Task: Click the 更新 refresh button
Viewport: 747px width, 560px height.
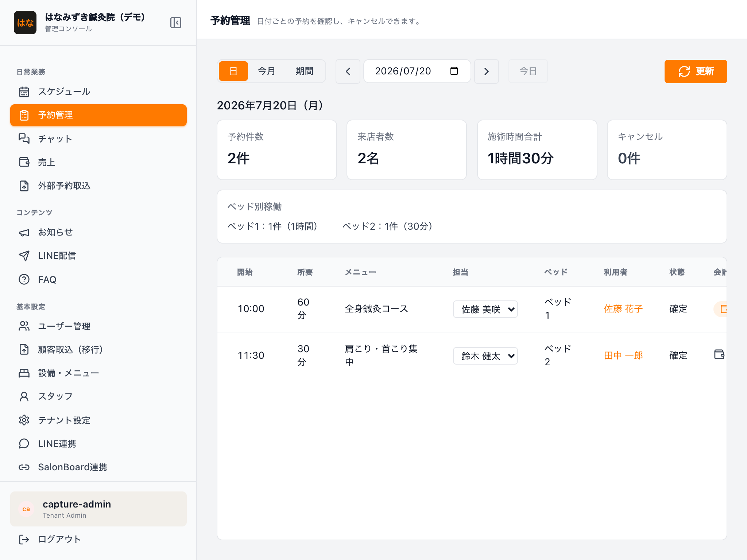Action: (x=696, y=71)
